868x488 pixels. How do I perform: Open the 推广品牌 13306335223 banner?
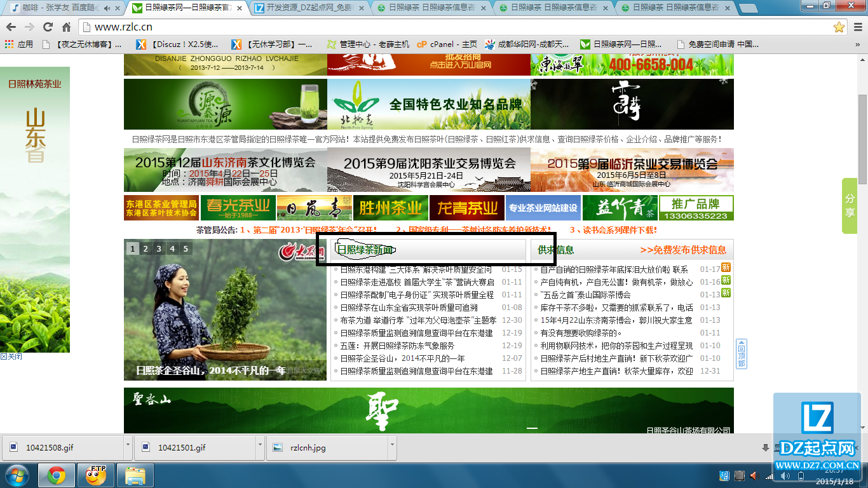coord(696,208)
